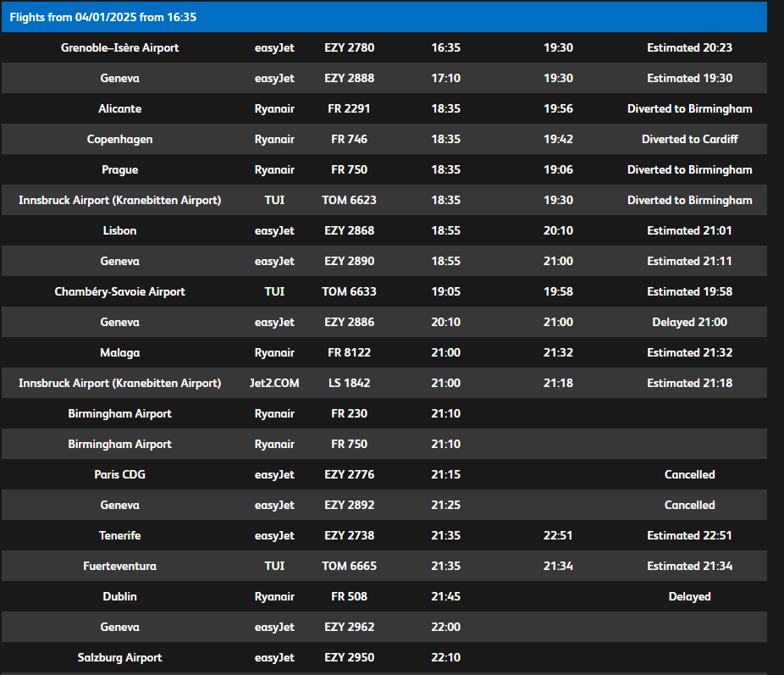This screenshot has width=784, height=675.
Task: Click status 'Estimated 20:23'
Action: [x=689, y=47]
